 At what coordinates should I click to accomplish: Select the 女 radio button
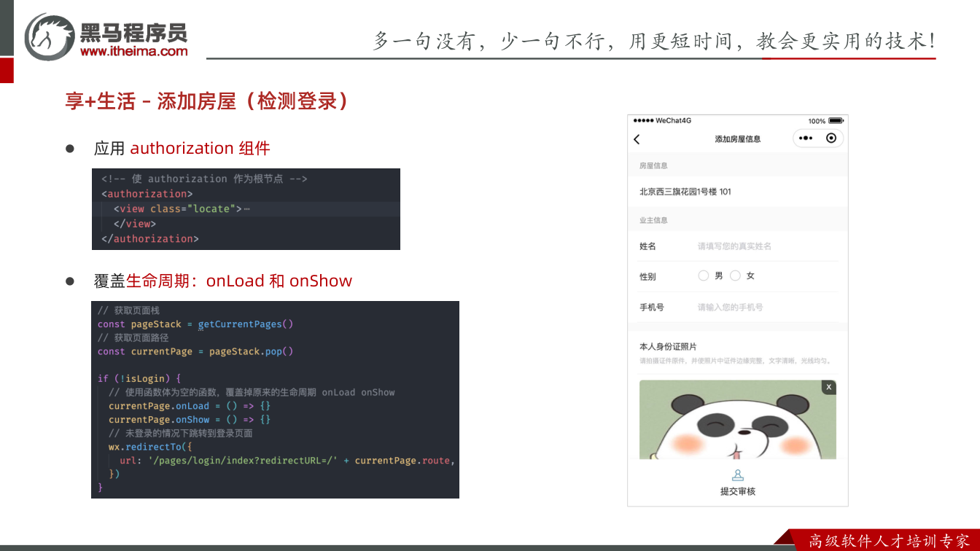(x=735, y=275)
